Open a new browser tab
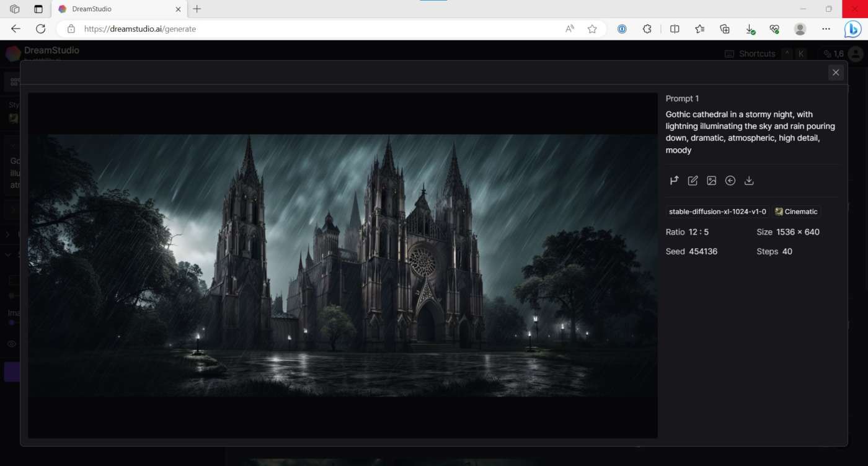Screen dimensions: 868x466 pos(197,9)
